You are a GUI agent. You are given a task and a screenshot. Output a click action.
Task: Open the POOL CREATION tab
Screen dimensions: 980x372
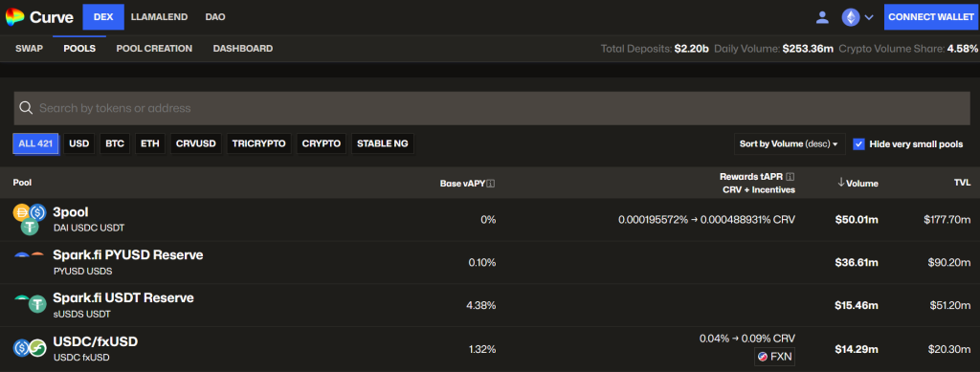coord(154,48)
